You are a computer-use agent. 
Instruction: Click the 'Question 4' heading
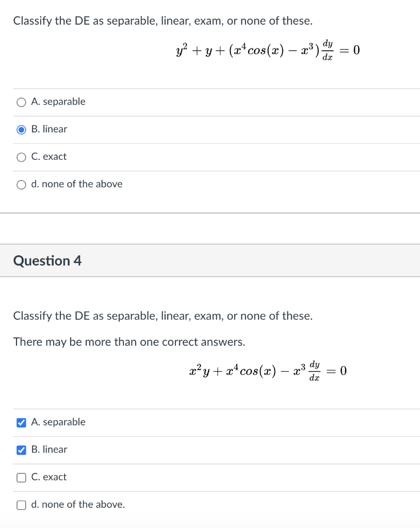[47, 260]
